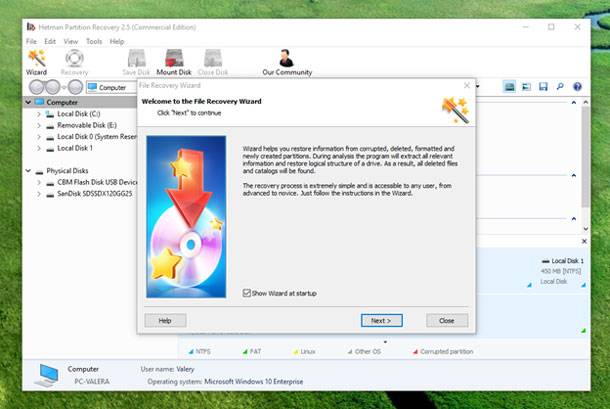Image resolution: width=610 pixels, height=409 pixels.
Task: Click the first (back) round navigation button
Action: pyautogui.click(x=37, y=87)
